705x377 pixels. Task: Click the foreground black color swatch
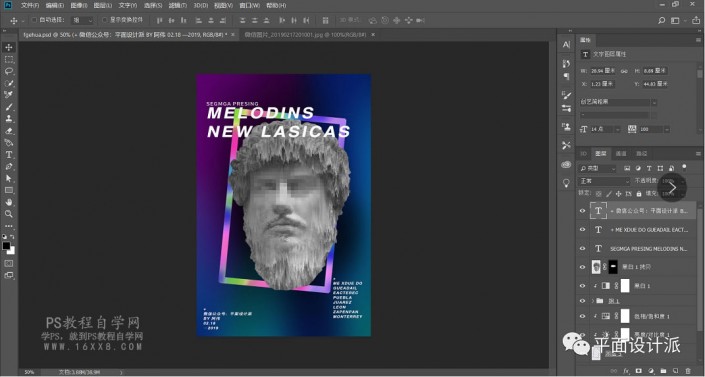[x=6, y=246]
